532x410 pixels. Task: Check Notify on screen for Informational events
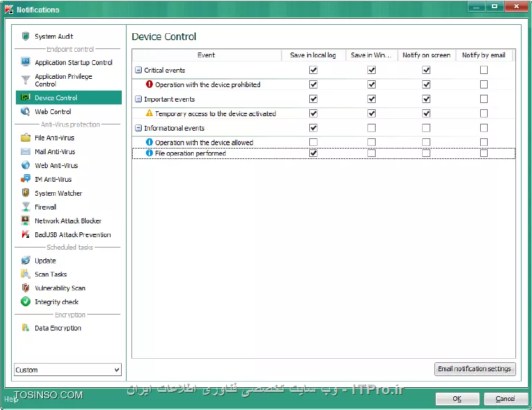[426, 128]
